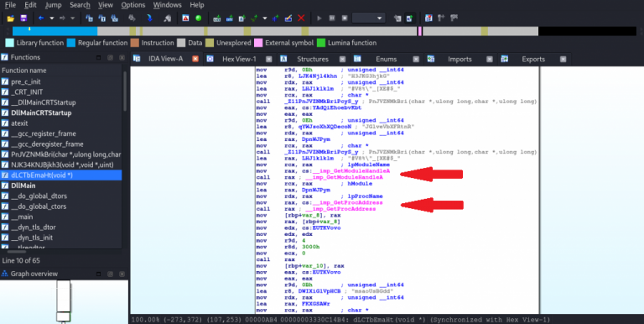Click the green circle toolbar icon

point(199,18)
